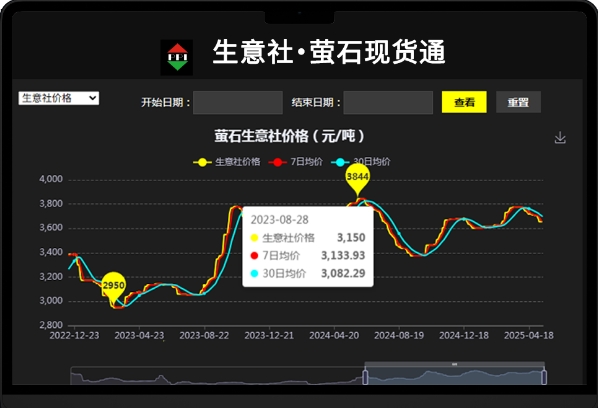
Task: Click the left zoom slider handle
Action: pos(365,377)
